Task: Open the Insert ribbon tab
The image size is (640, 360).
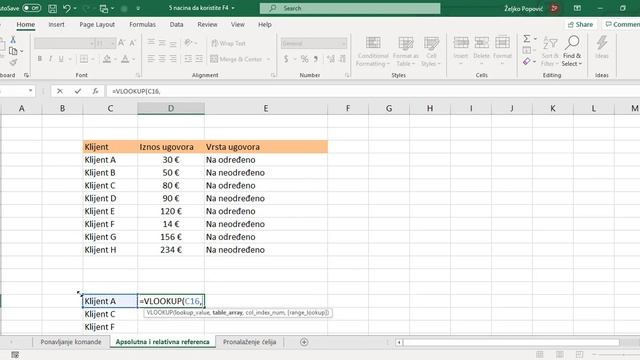Action: (56, 24)
